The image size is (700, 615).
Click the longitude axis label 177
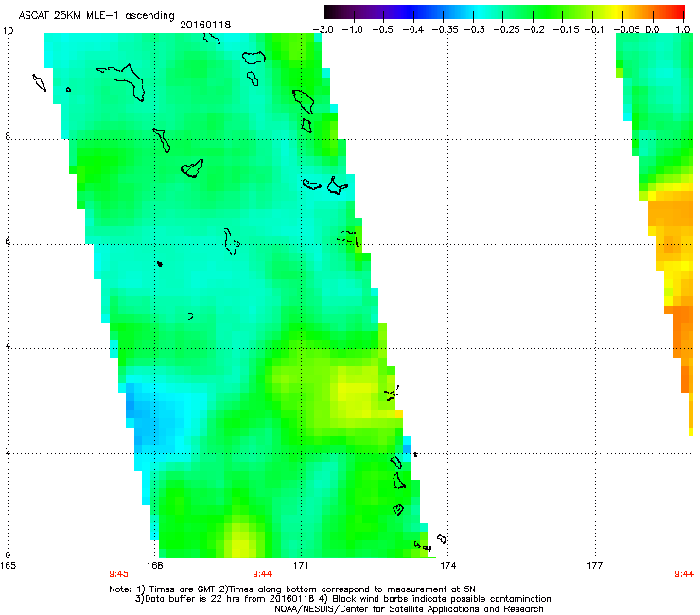(x=594, y=566)
